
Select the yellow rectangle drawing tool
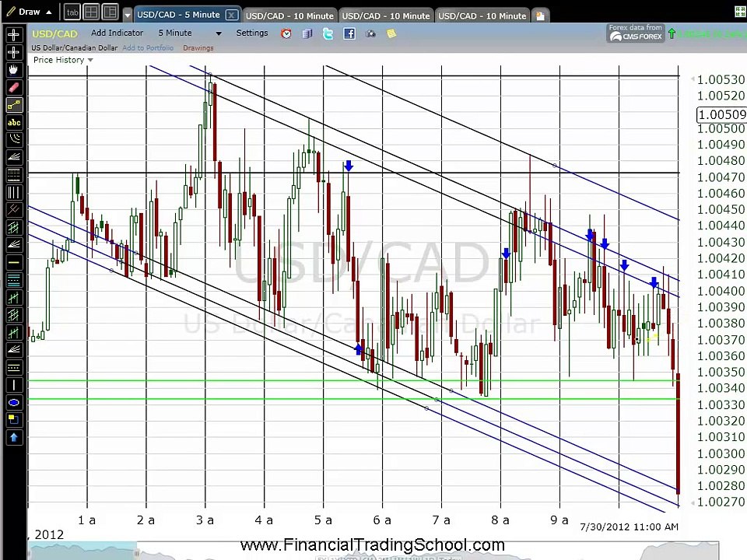(14, 420)
